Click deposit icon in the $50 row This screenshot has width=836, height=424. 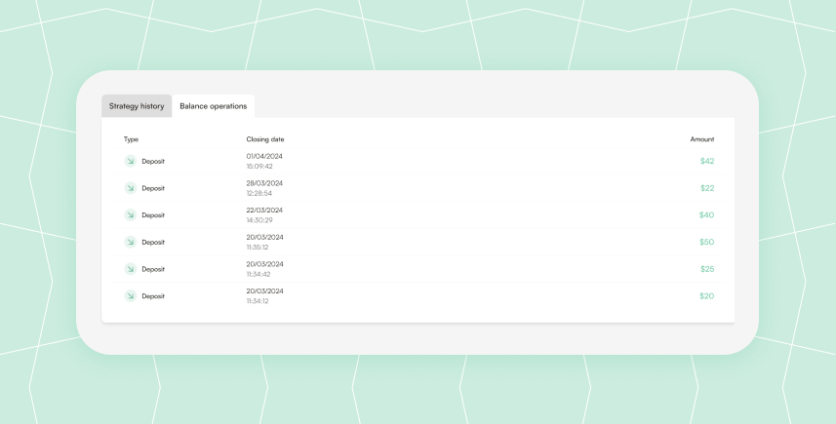[x=130, y=242]
